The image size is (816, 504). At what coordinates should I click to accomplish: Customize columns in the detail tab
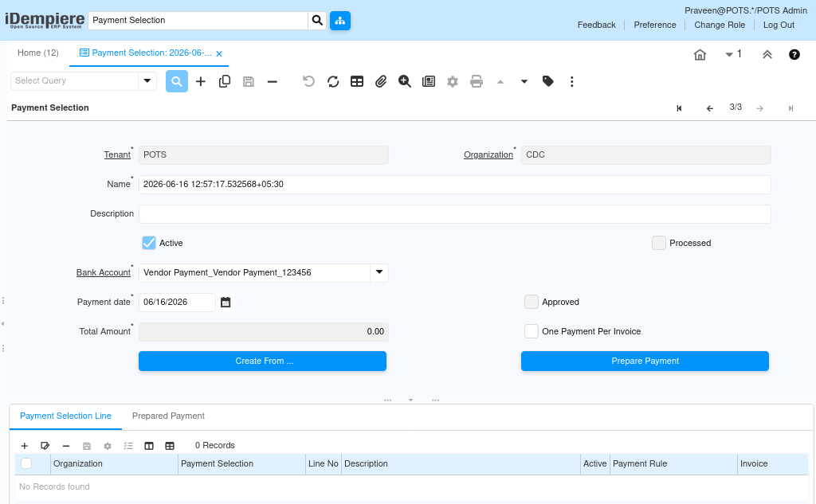(x=149, y=446)
